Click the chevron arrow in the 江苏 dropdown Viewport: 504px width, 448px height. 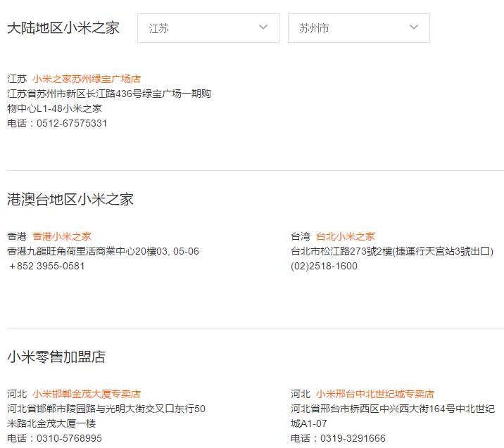point(263,27)
